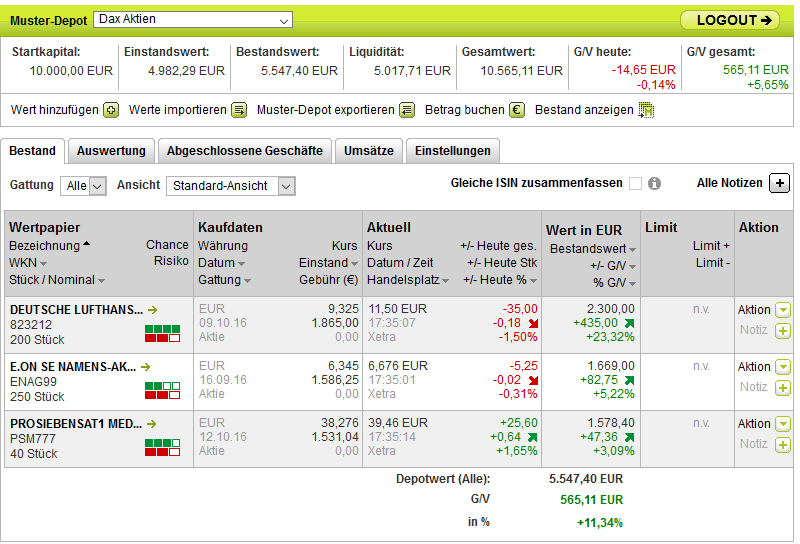Switch to the Auswertung tab
The width and height of the screenshot is (800, 544).
click(111, 151)
